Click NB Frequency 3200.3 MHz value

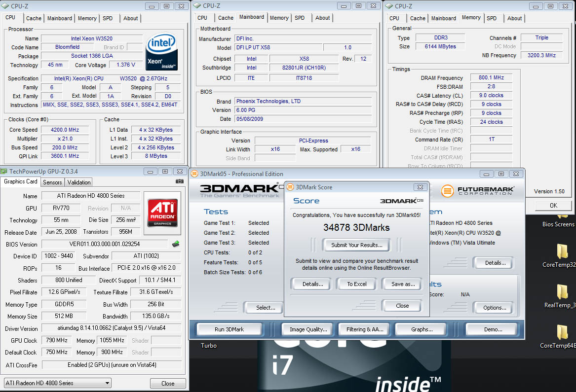[541, 55]
